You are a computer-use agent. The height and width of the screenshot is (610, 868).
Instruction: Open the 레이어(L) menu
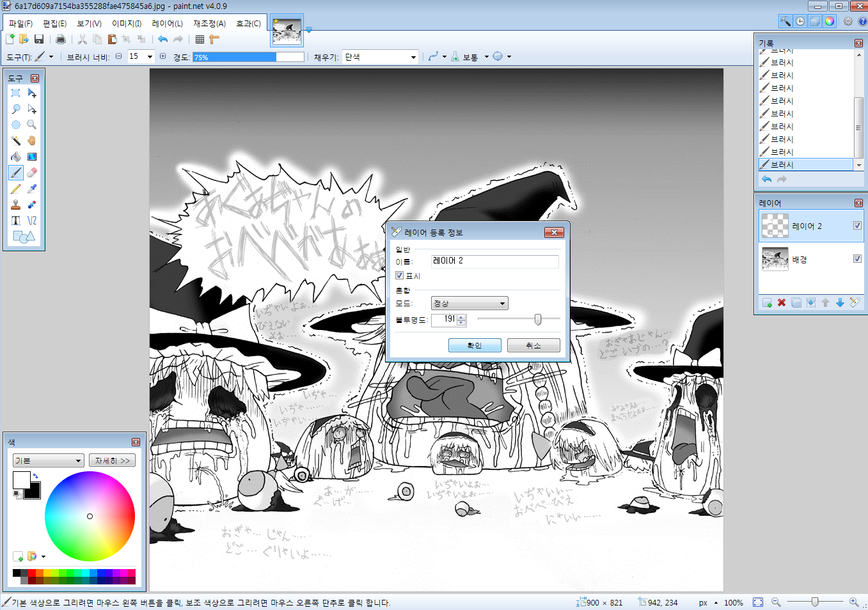[x=167, y=24]
